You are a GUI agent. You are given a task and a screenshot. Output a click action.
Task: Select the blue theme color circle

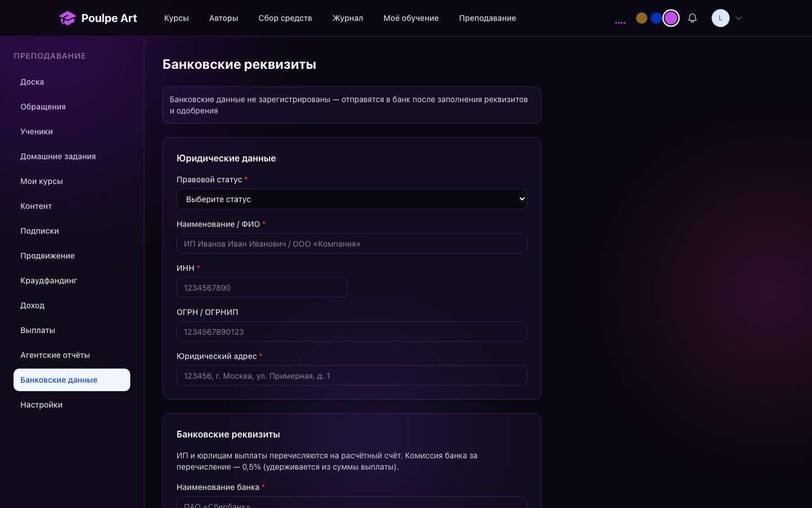point(656,18)
